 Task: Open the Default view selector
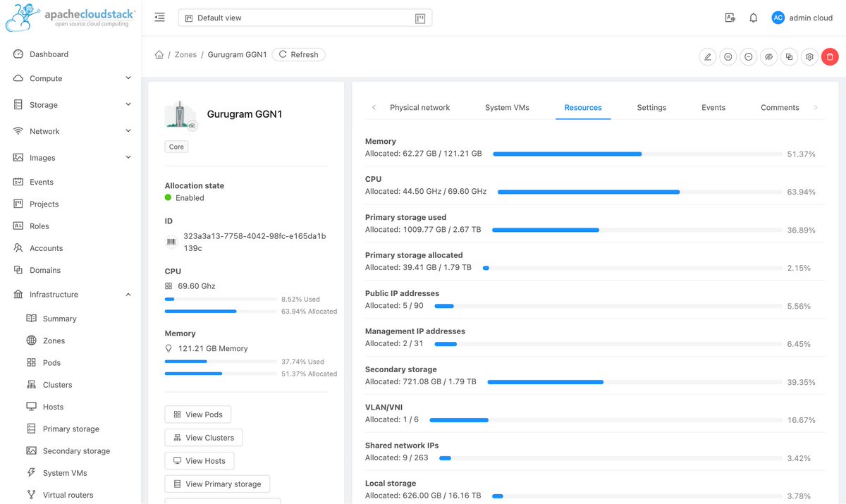pos(303,18)
